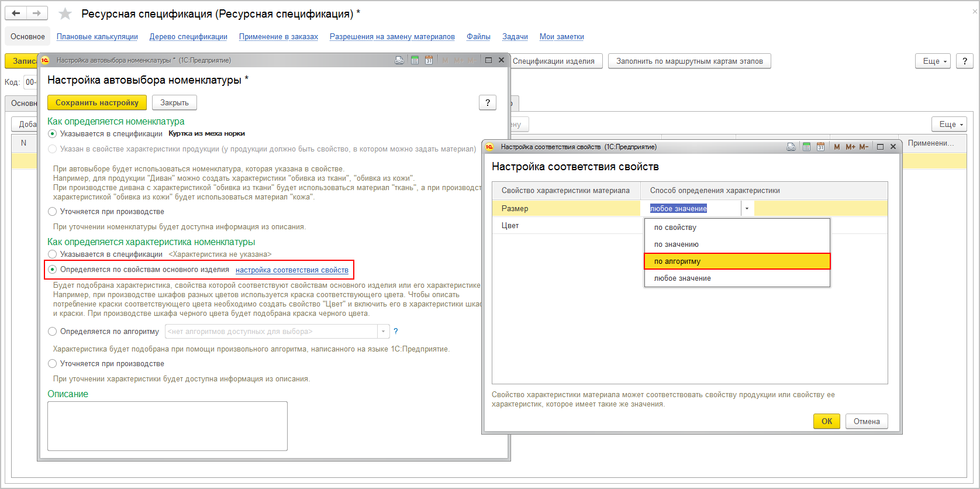Screen dimensions: 980x489
Task: Open dropdown arrow beside 'любое значение' field
Action: (x=747, y=209)
